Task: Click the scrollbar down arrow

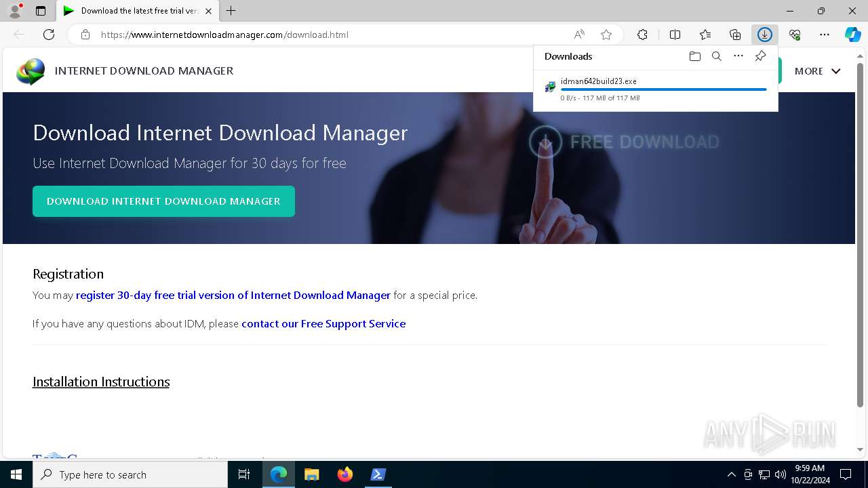Action: coord(860,449)
